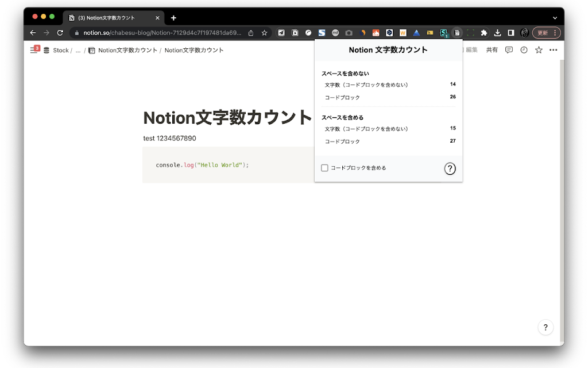This screenshot has height=368, width=588.
Task: Click the page title Notion文字数カウント
Action: 227,117
